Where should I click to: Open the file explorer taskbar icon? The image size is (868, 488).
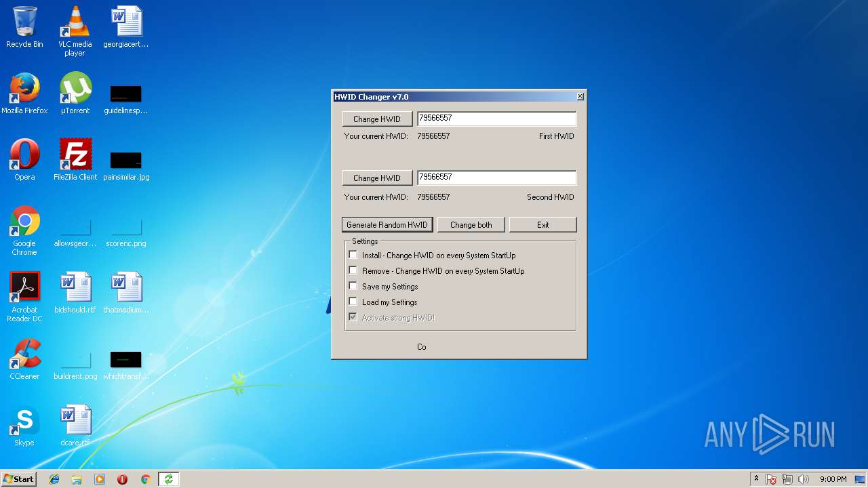(x=77, y=479)
